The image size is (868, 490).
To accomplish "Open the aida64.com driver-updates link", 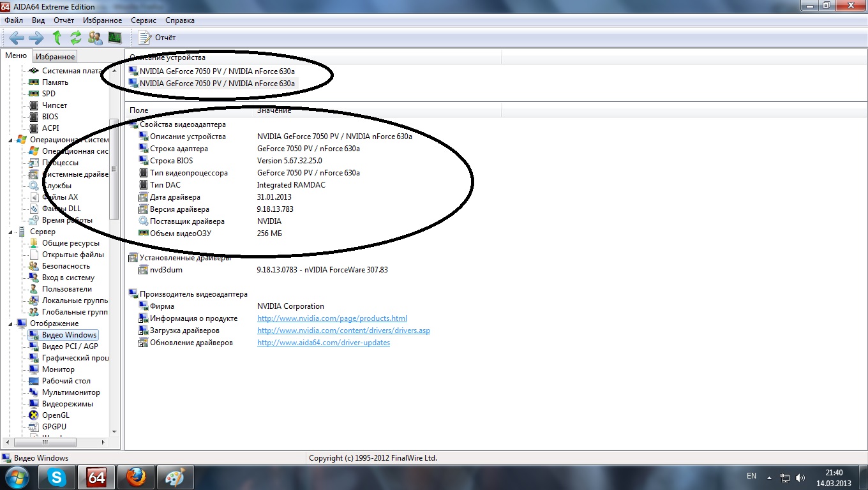I will click(324, 343).
